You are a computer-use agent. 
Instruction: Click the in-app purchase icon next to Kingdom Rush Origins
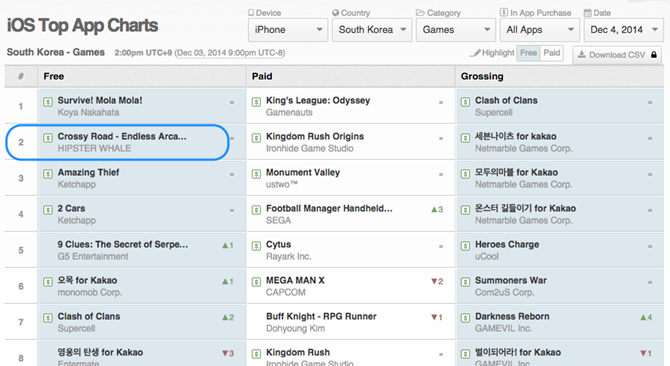[x=256, y=138]
